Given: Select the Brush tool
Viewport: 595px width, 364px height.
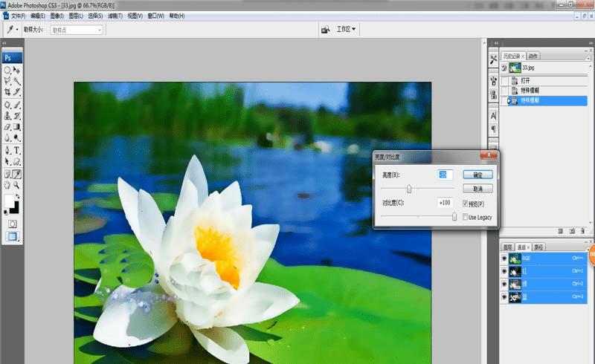Looking at the screenshot, I should 16,105.
